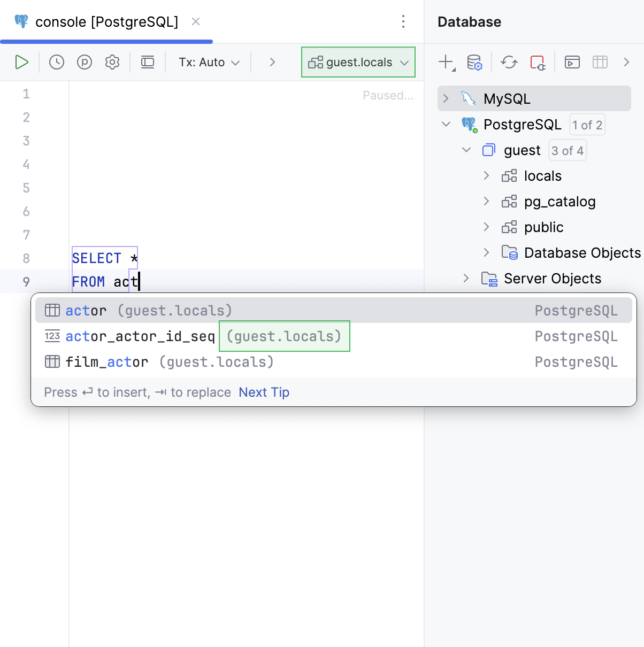The width and height of the screenshot is (644, 647).
Task: Open editor tab options menu
Action: coord(403,21)
